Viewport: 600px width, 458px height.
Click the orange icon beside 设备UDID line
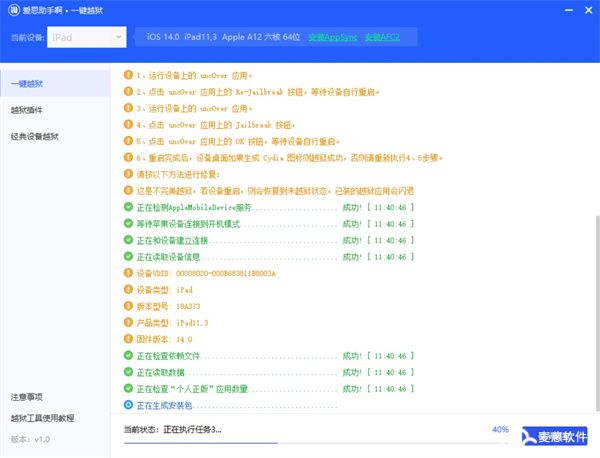[x=127, y=273]
